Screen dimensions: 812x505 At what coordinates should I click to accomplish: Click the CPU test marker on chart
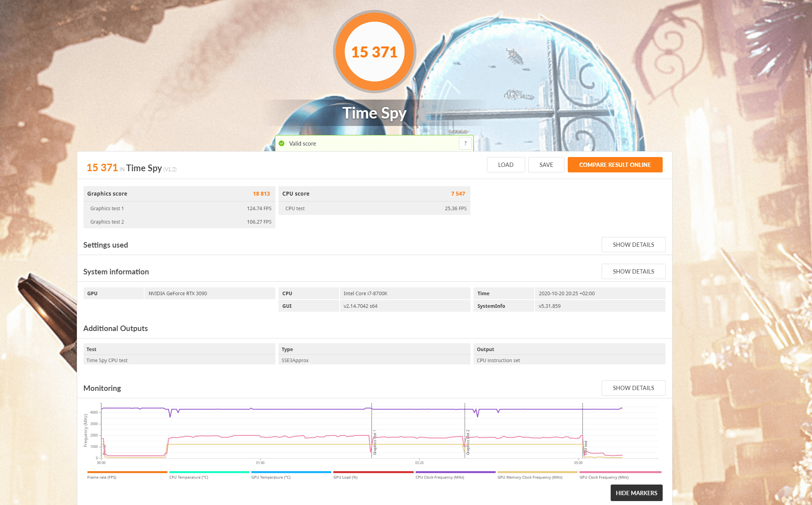[585, 448]
